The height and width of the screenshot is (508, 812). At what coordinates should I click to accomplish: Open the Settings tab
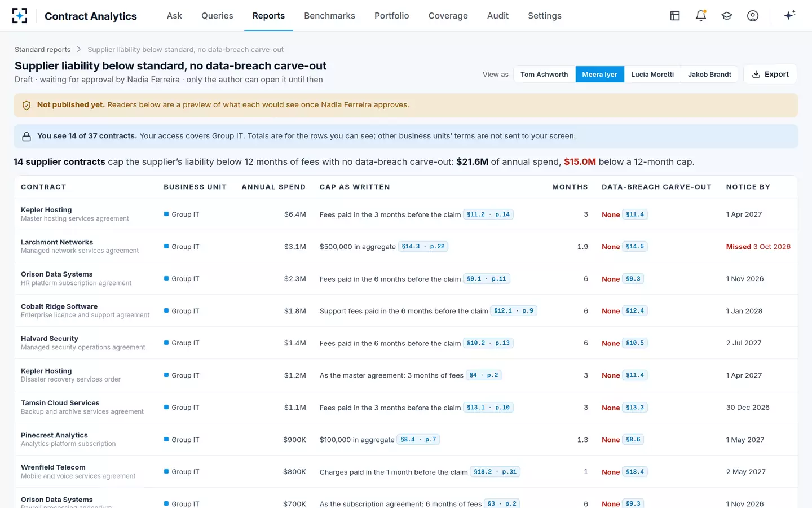click(x=544, y=16)
